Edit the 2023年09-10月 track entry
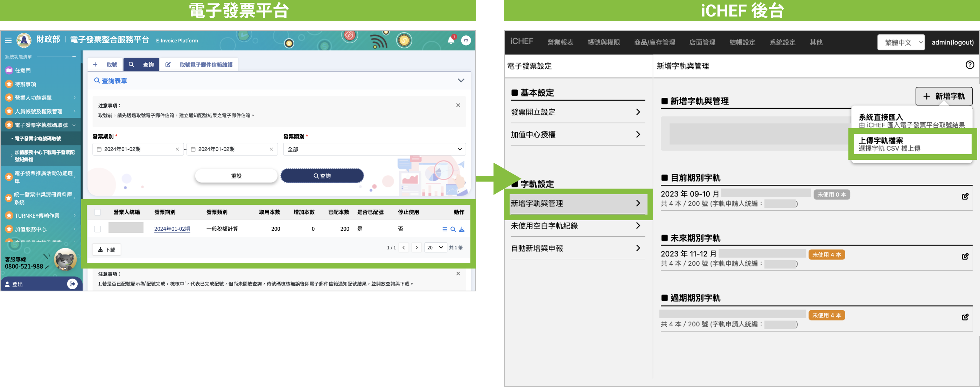This screenshot has height=387, width=980. (965, 197)
